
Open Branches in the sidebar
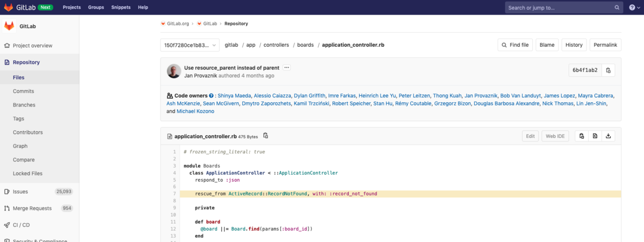pyautogui.click(x=24, y=105)
